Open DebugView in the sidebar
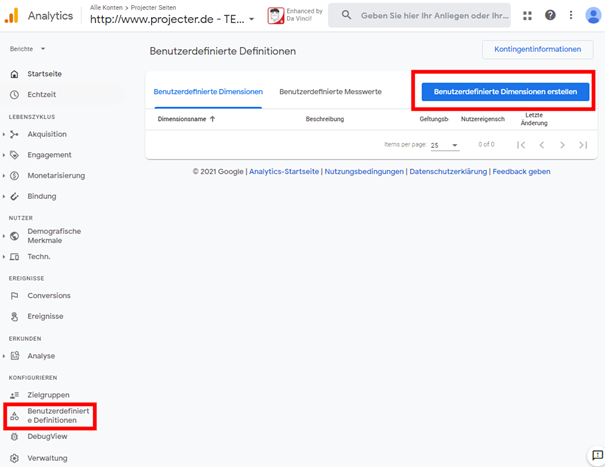Screen dimensions: 605x467 click(x=47, y=437)
